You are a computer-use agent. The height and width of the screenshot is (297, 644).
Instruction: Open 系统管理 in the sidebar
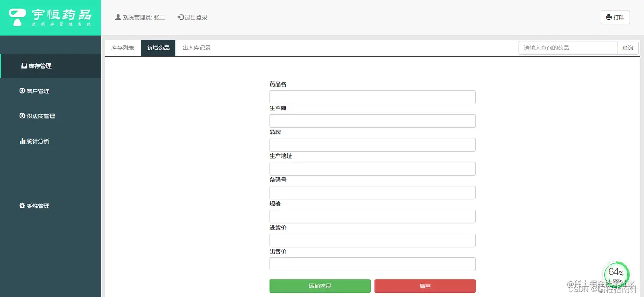pyautogui.click(x=51, y=206)
